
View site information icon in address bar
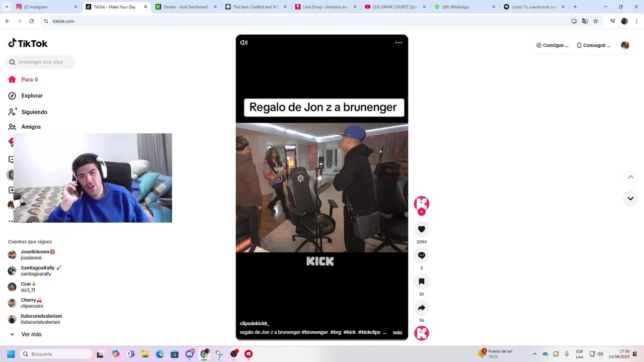[46, 21]
